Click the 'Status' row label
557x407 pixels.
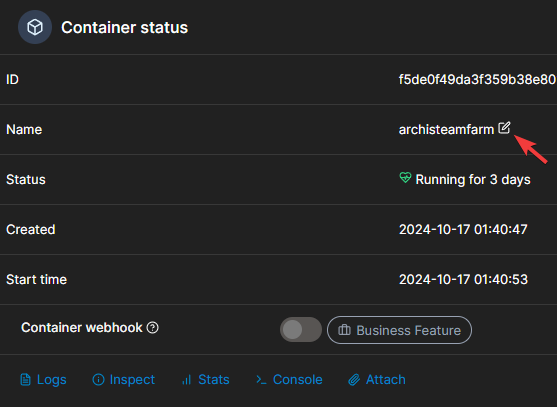(x=26, y=180)
